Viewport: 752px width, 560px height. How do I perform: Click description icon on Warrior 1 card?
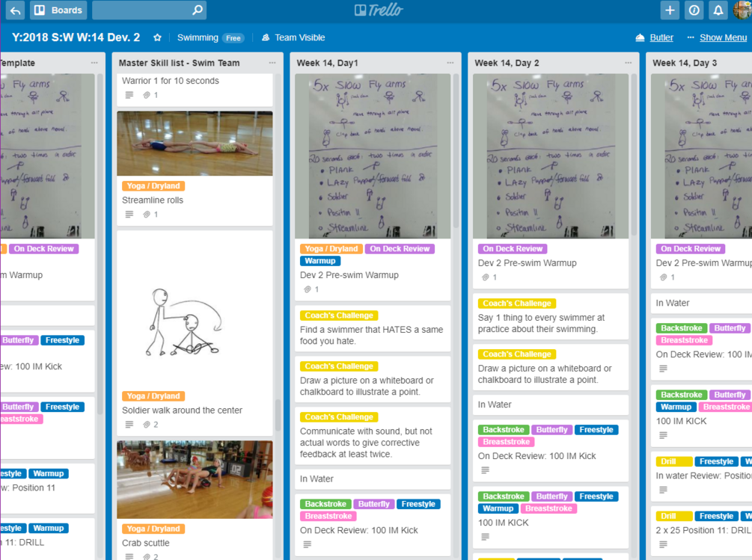point(129,96)
